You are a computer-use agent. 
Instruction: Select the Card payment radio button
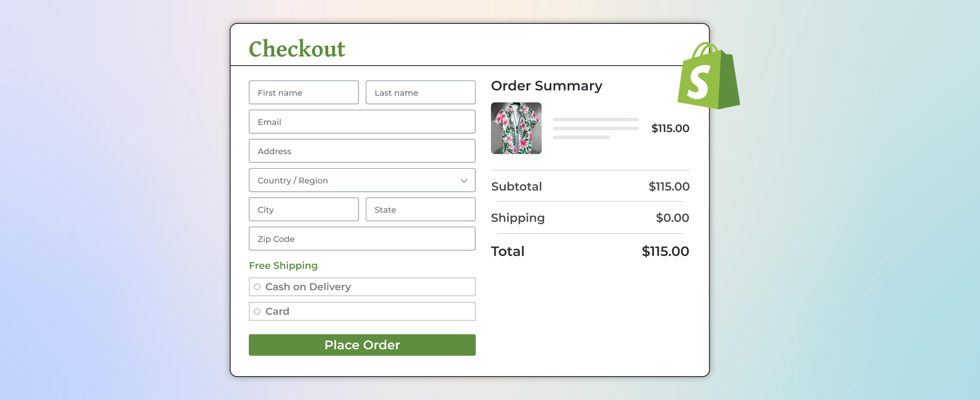click(x=257, y=311)
